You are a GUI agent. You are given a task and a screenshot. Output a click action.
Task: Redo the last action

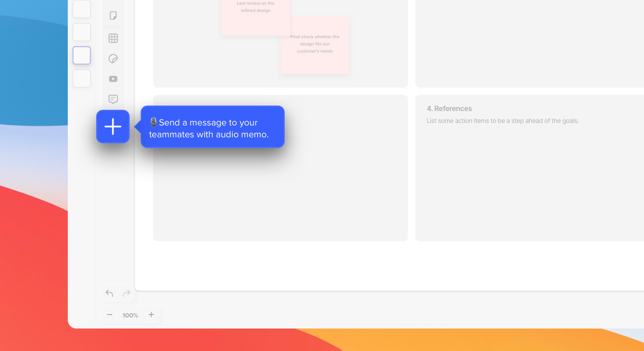pyautogui.click(x=126, y=293)
